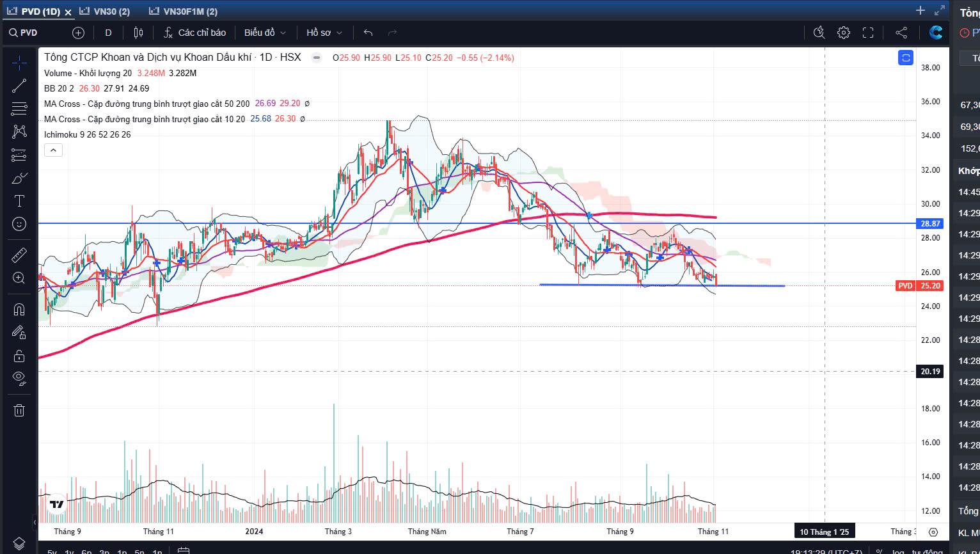The height and width of the screenshot is (554, 980).
Task: Click the 28.87 horizontal line price label
Action: [x=930, y=224]
